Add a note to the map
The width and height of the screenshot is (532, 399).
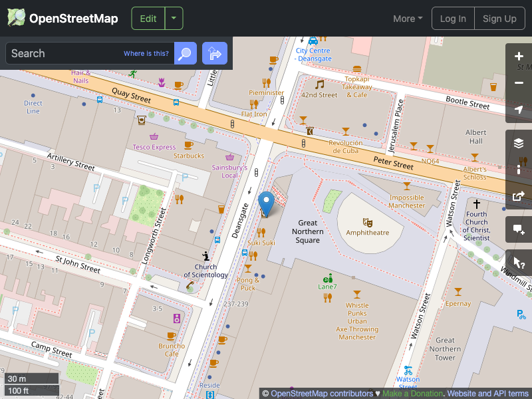[x=519, y=229]
